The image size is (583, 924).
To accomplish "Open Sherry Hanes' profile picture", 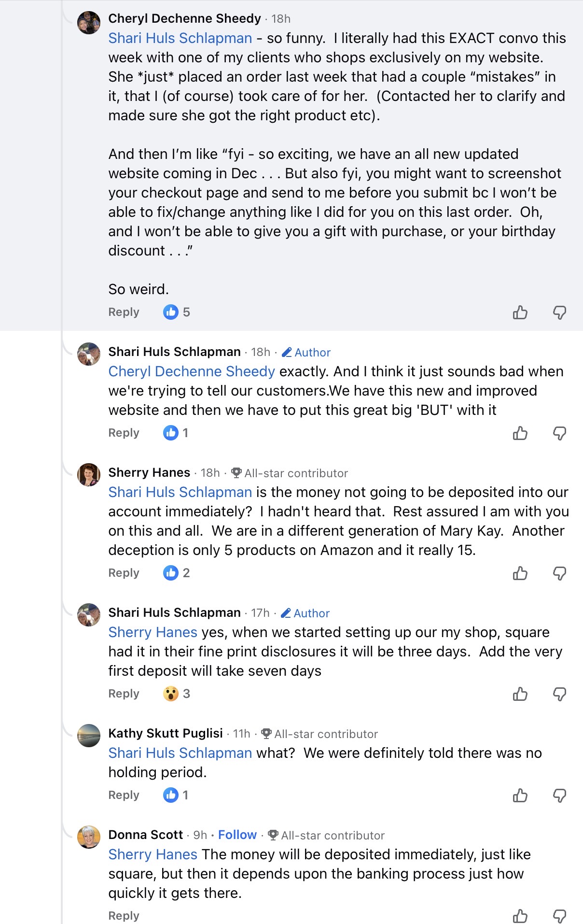I will point(89,475).
